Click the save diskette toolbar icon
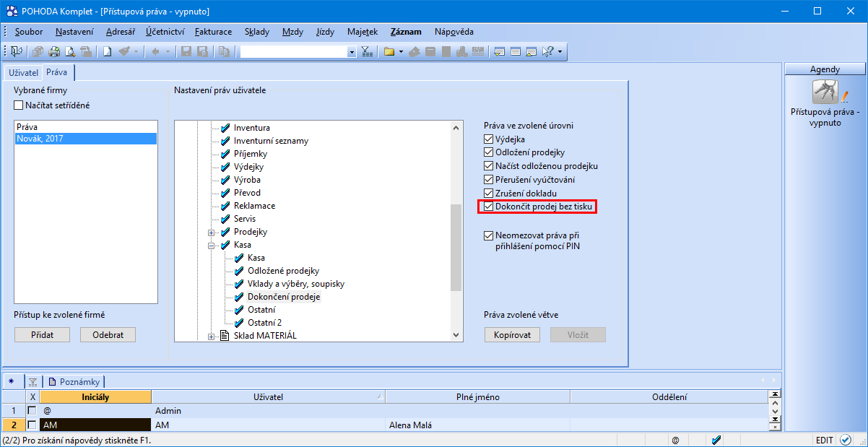The height and width of the screenshot is (447, 868). coord(186,51)
